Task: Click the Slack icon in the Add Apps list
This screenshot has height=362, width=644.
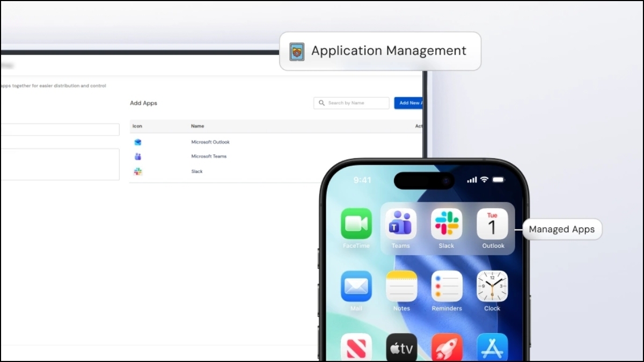Action: click(x=137, y=171)
